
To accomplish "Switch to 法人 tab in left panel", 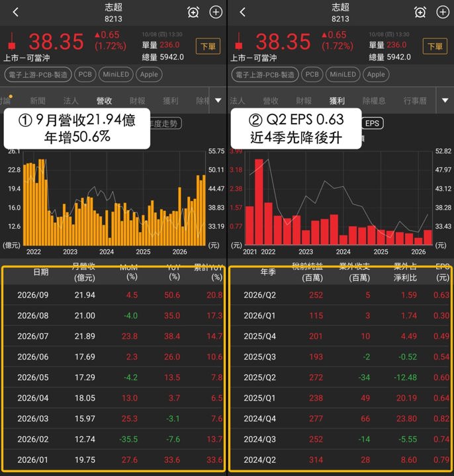I will coord(71,100).
